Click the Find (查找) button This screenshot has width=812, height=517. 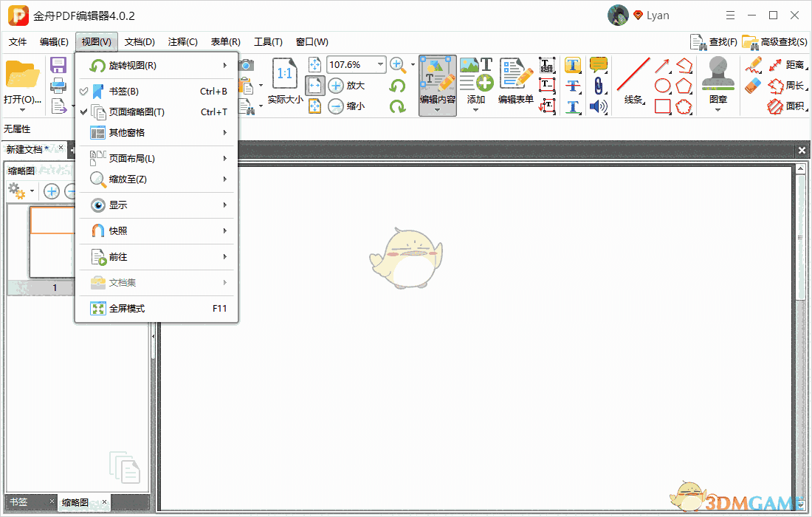[714, 42]
